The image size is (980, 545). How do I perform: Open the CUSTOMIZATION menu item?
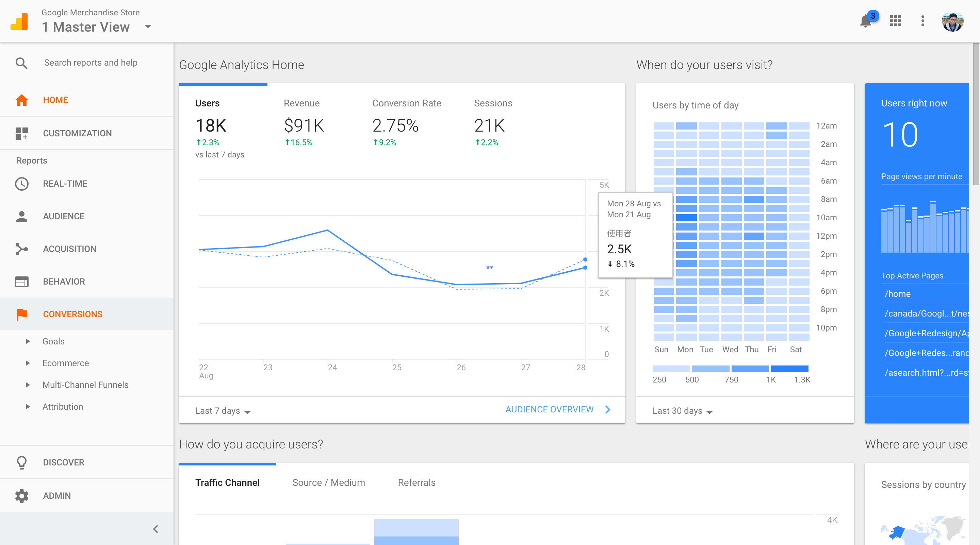87,133
